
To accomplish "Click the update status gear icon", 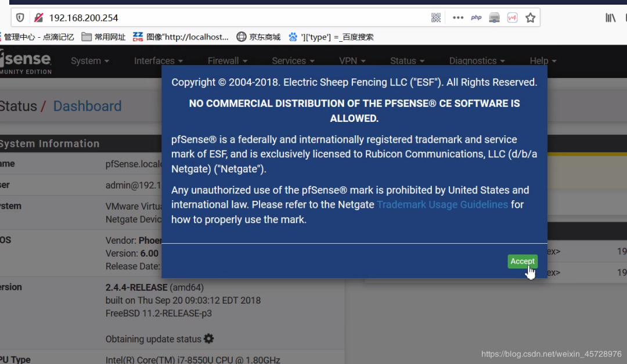I will coord(209,339).
